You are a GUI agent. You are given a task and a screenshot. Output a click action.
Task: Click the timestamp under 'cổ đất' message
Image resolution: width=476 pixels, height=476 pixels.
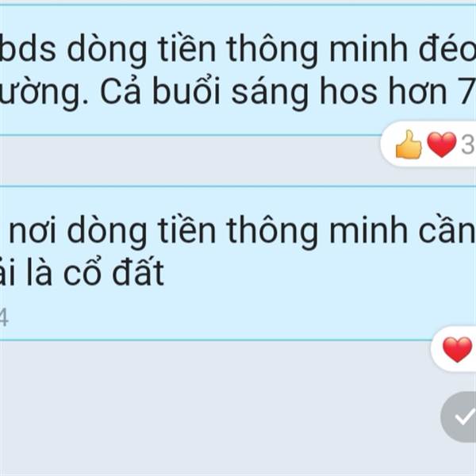(x=4, y=317)
